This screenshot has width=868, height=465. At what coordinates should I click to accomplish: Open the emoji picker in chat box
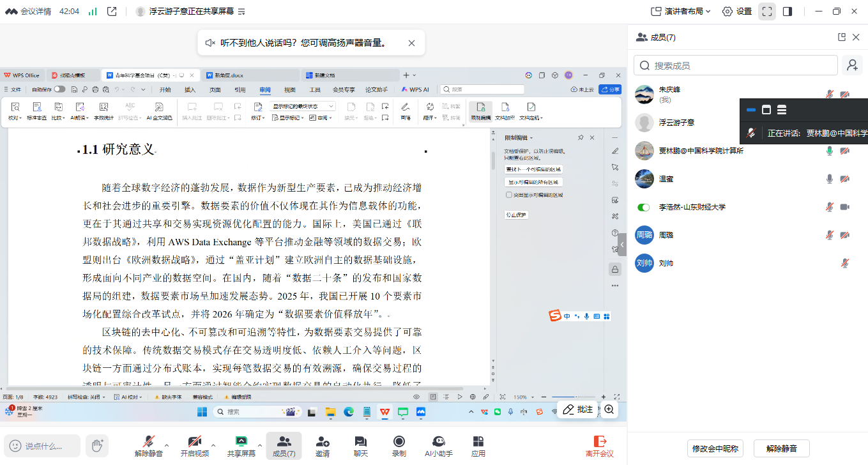click(15, 446)
